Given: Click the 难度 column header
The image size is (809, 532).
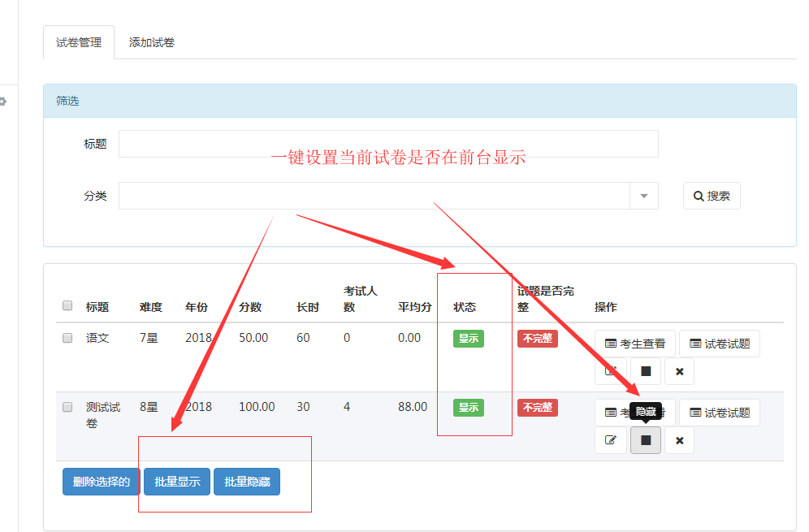Looking at the screenshot, I should (151, 308).
